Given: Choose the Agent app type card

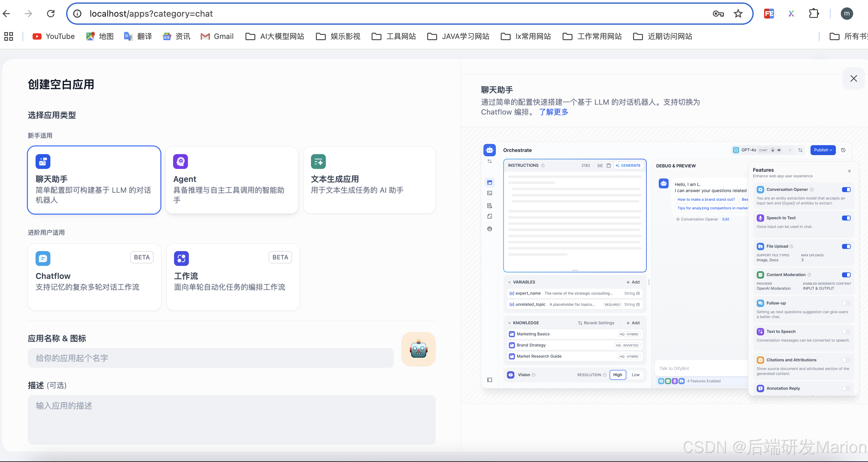Looking at the screenshot, I should [x=232, y=180].
